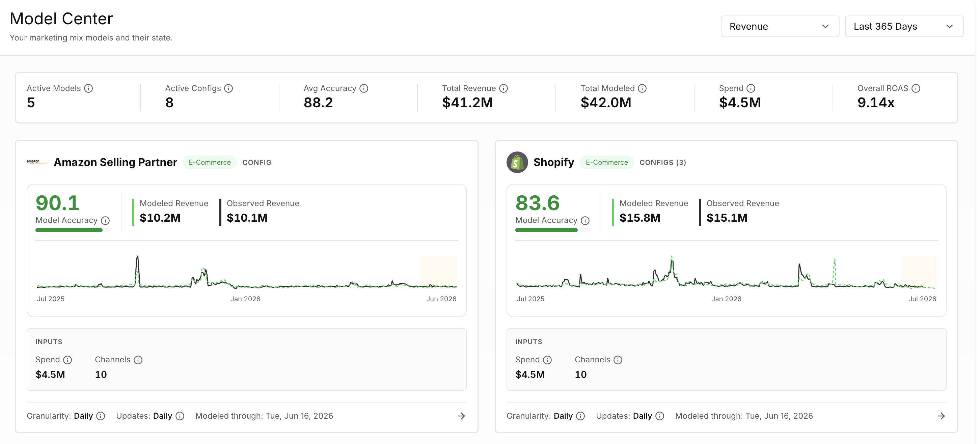The height and width of the screenshot is (444, 980).
Task: Click the Amazon Selling Partner title
Action: 115,162
